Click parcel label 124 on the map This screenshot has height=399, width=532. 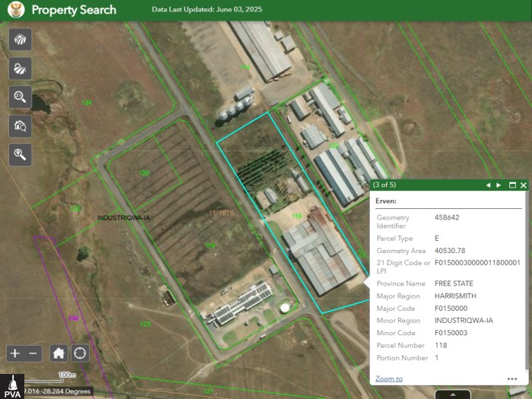87,103
